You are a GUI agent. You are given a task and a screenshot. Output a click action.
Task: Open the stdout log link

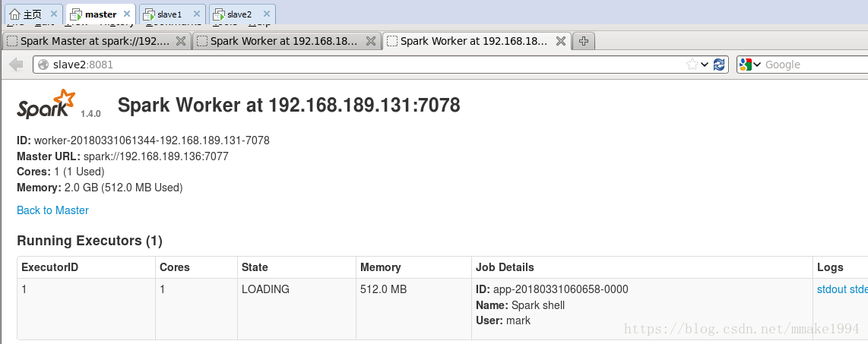(832, 289)
